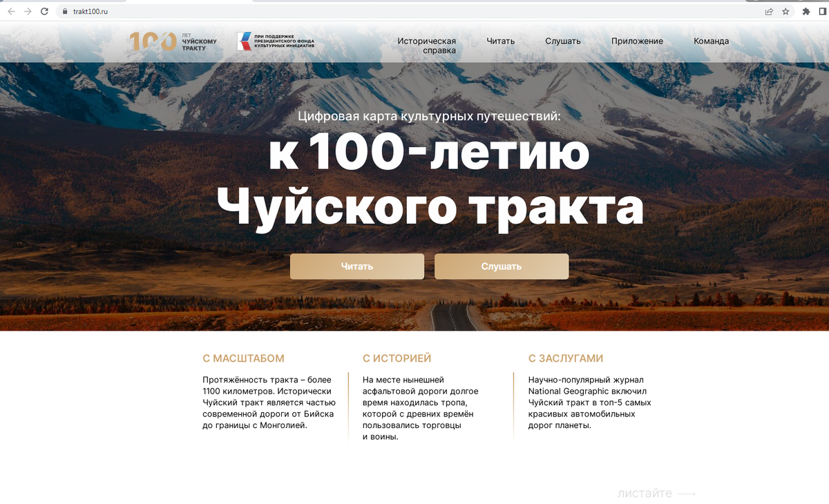829x504 pixels.
Task: Click the '100 лет Чуйскому тракту' logo
Action: click(172, 41)
